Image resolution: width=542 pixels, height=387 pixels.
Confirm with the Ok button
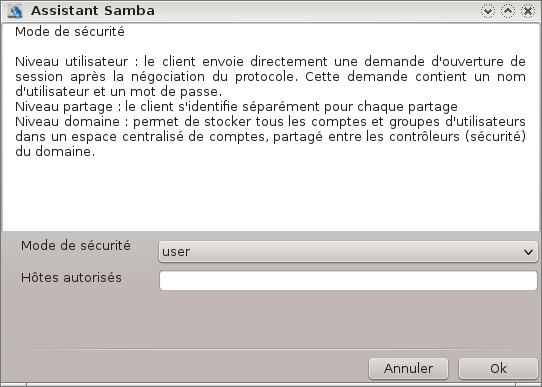point(498,368)
